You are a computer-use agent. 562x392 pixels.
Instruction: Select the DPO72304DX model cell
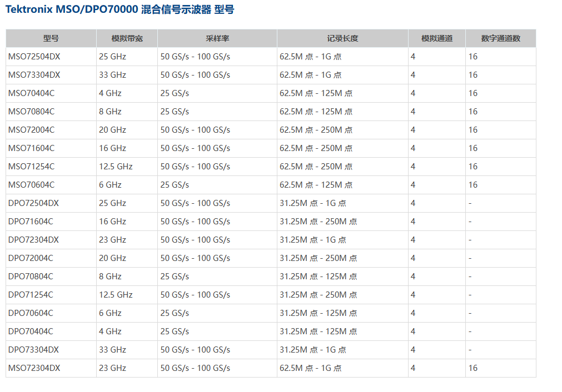(x=33, y=240)
